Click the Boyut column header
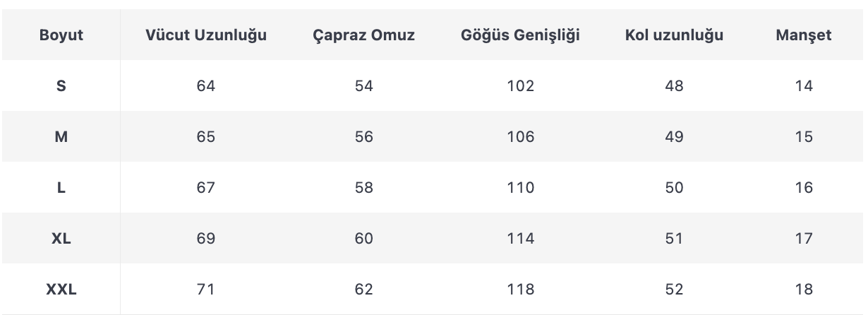The image size is (868, 315). (x=61, y=35)
